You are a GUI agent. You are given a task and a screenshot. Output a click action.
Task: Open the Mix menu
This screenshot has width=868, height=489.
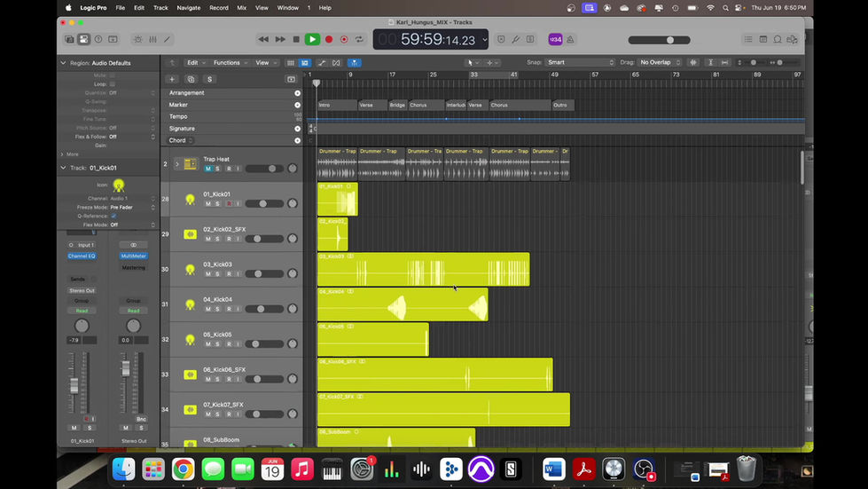[242, 8]
